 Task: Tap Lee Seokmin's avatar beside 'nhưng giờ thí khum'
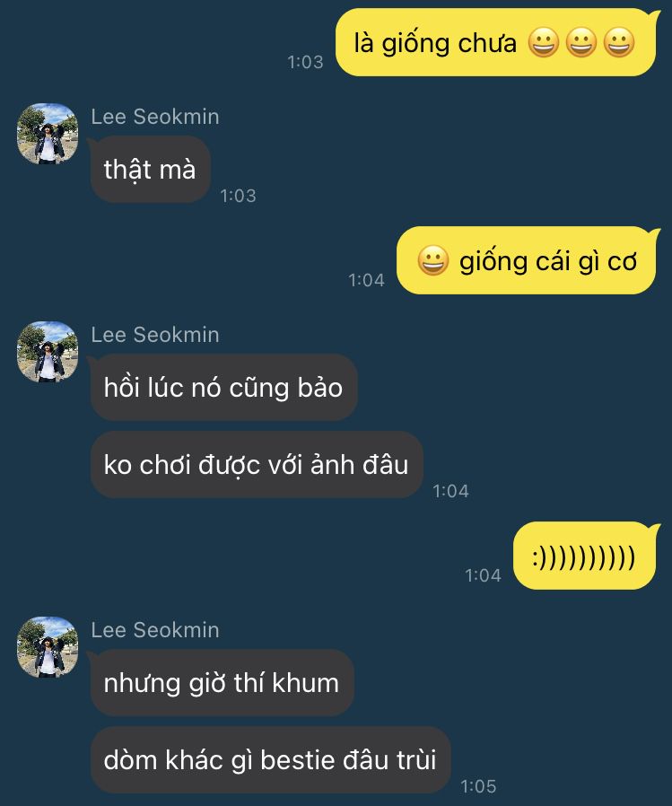(48, 647)
